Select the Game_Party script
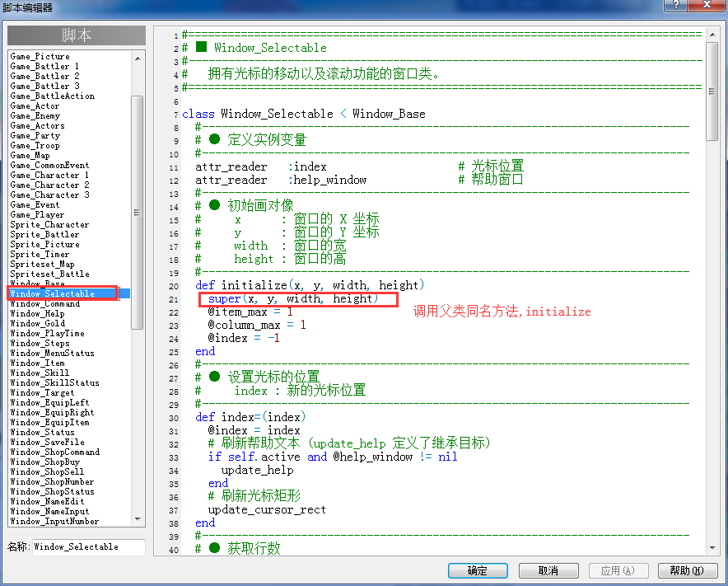The height and width of the screenshot is (586, 728). (x=35, y=136)
